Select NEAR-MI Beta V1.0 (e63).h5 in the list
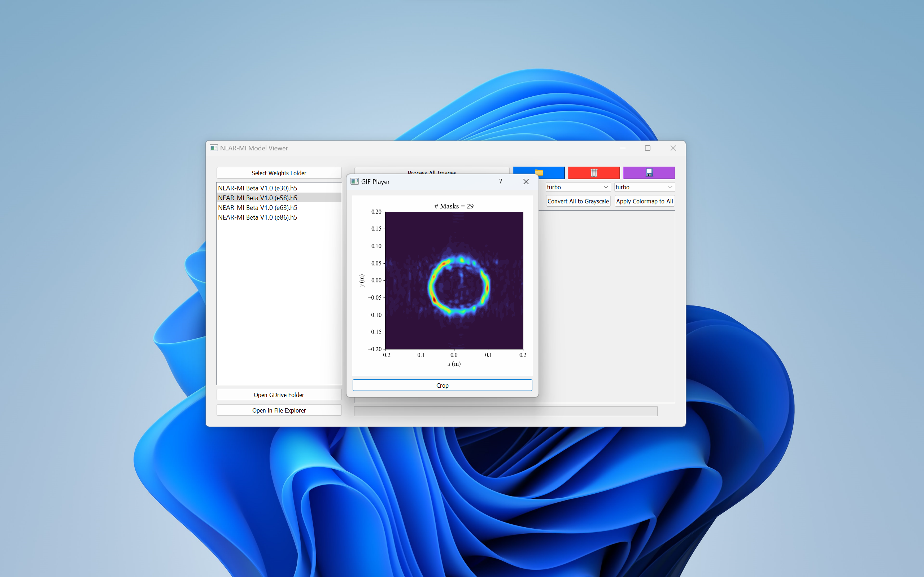 [257, 208]
